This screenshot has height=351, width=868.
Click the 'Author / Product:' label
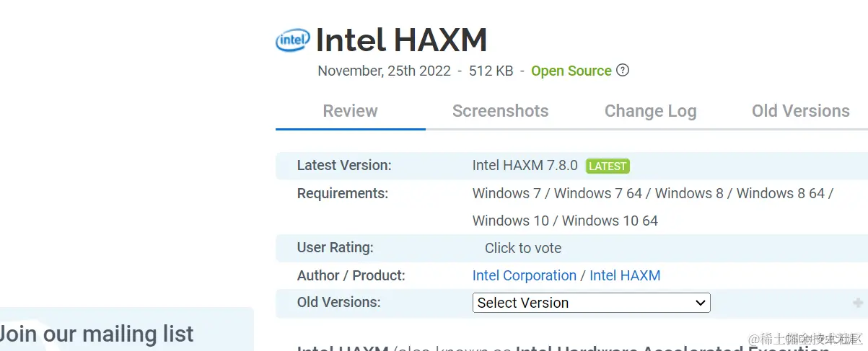(x=351, y=275)
